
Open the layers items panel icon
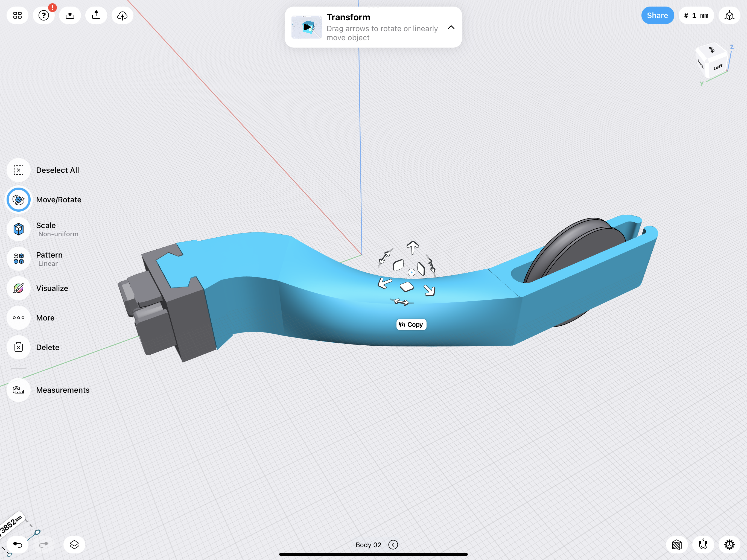pyautogui.click(x=74, y=544)
